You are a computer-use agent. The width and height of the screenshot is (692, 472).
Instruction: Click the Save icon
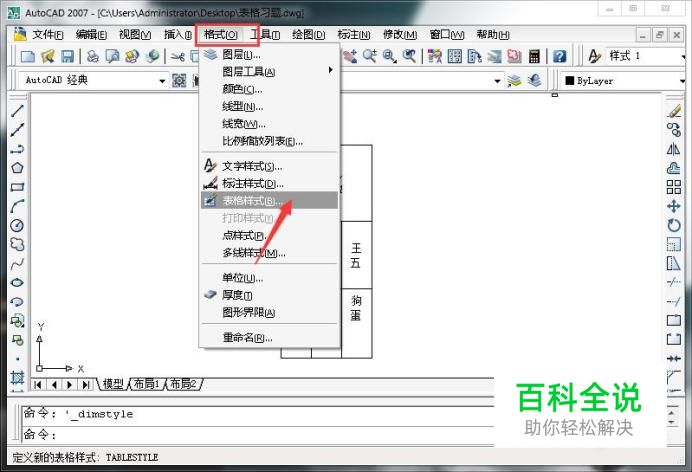68,56
